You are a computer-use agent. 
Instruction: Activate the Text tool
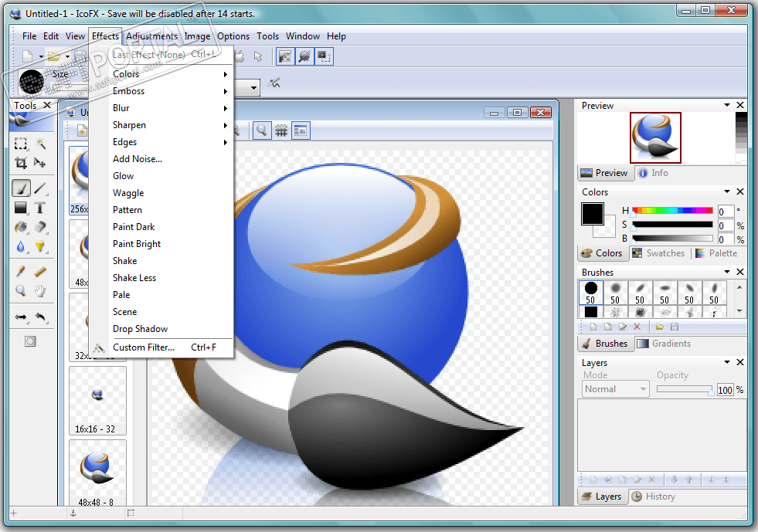40,208
